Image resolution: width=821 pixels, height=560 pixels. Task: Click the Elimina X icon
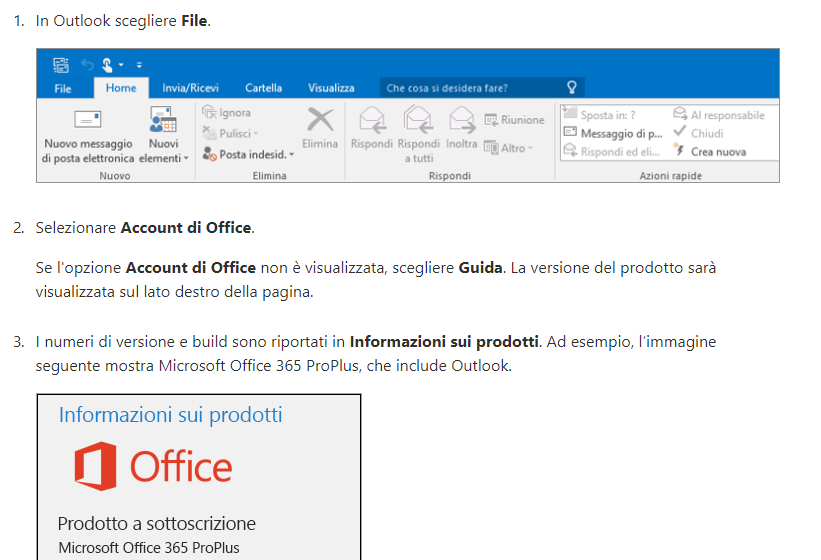[320, 120]
